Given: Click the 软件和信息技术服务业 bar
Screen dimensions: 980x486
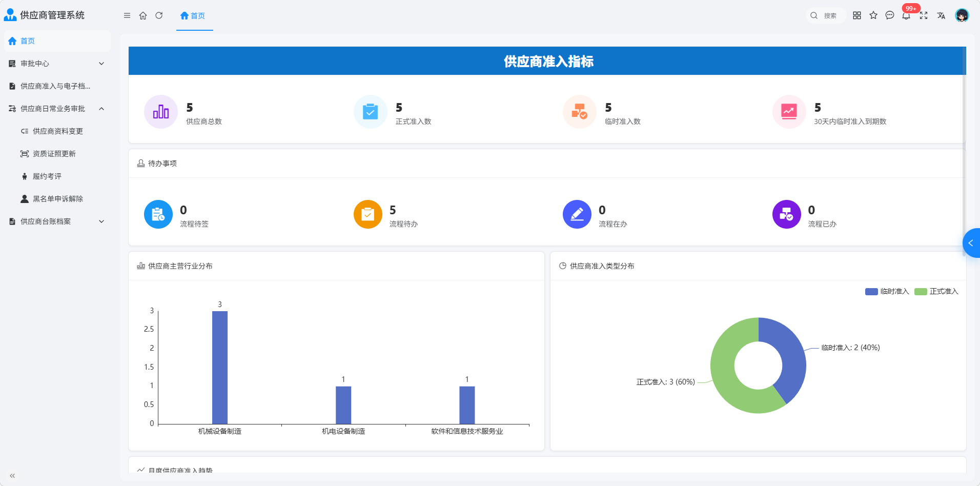Looking at the screenshot, I should tap(467, 405).
